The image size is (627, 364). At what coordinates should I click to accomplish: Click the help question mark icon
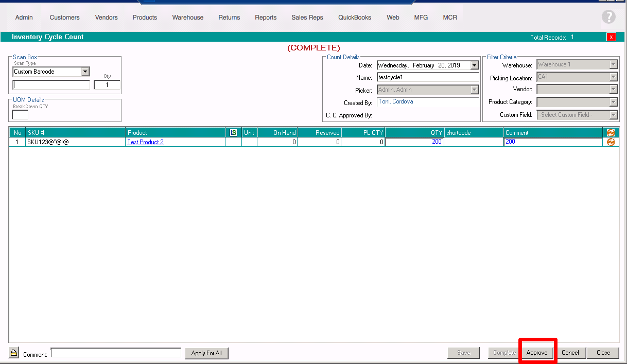click(608, 17)
